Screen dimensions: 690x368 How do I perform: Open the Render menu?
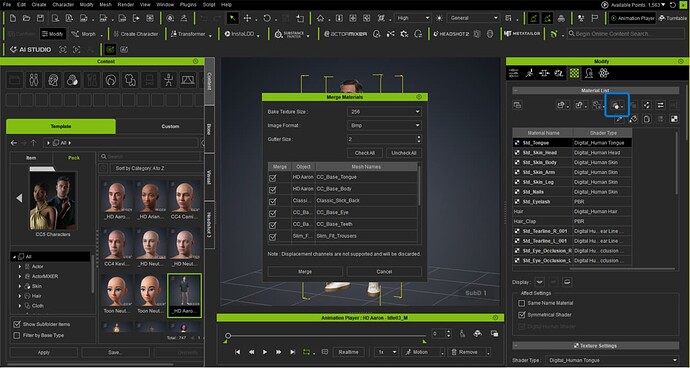(125, 4)
